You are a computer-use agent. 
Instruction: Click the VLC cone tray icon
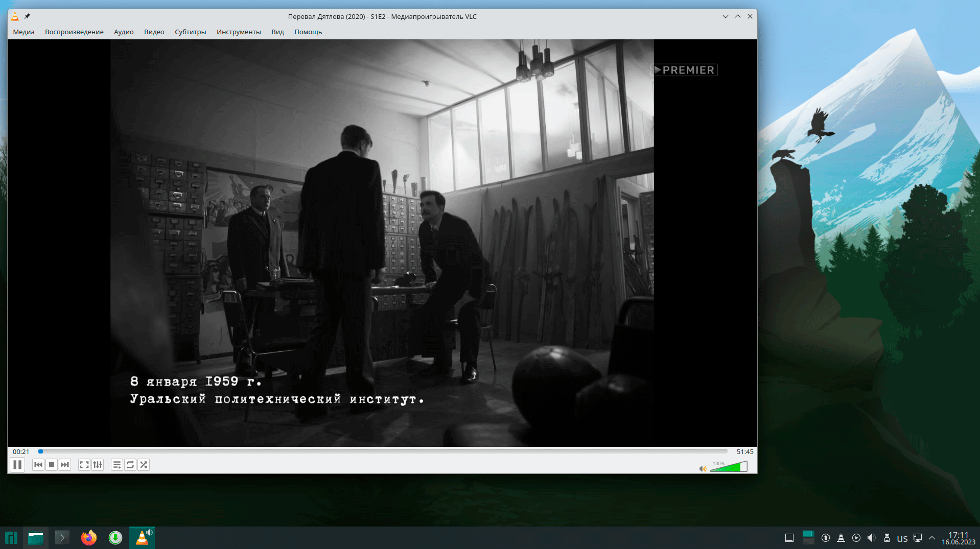841,538
